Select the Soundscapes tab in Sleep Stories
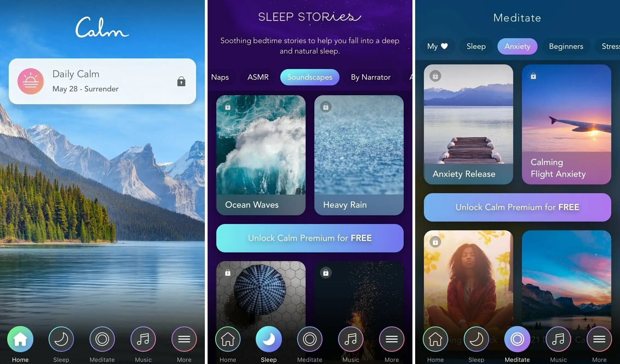This screenshot has width=620, height=364. (309, 77)
